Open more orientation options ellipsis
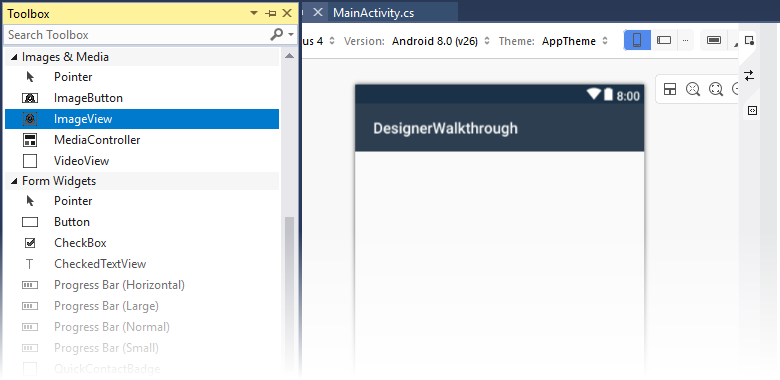This screenshot has height=380, width=780. click(x=685, y=40)
